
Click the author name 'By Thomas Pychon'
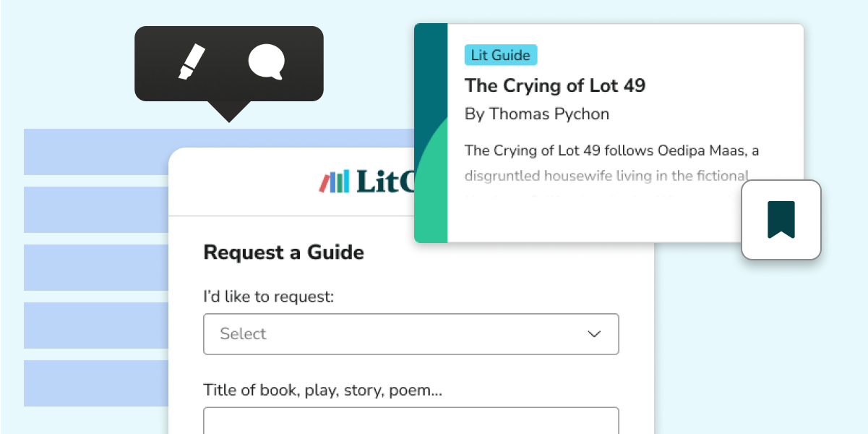click(538, 114)
